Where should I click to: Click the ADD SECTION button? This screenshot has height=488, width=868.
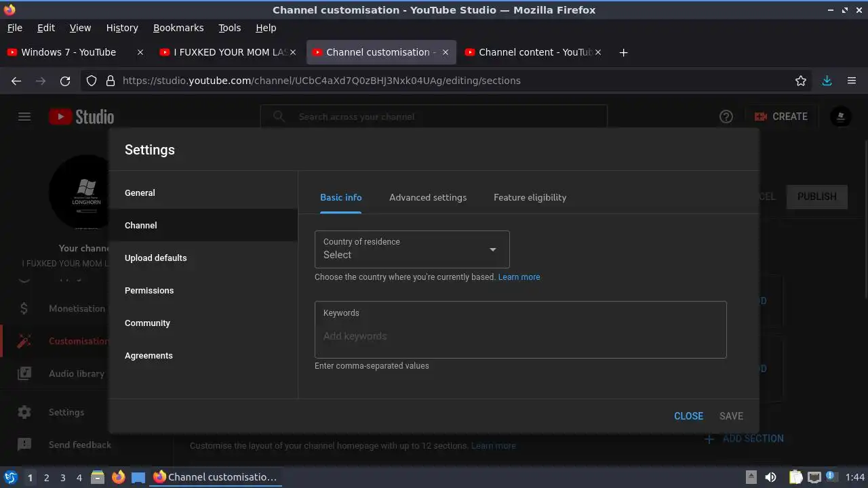(x=744, y=439)
